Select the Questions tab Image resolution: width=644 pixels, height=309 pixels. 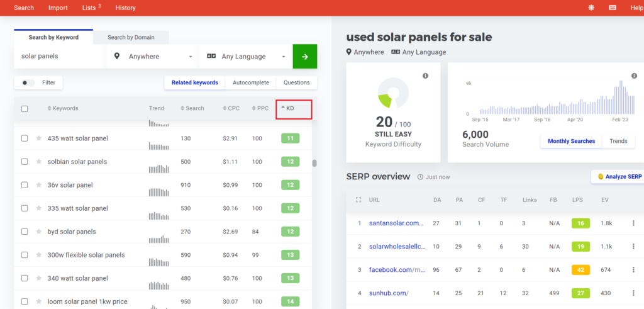point(297,82)
